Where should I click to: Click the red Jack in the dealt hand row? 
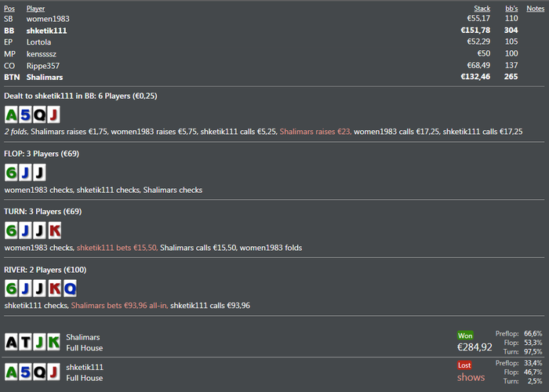click(54, 114)
